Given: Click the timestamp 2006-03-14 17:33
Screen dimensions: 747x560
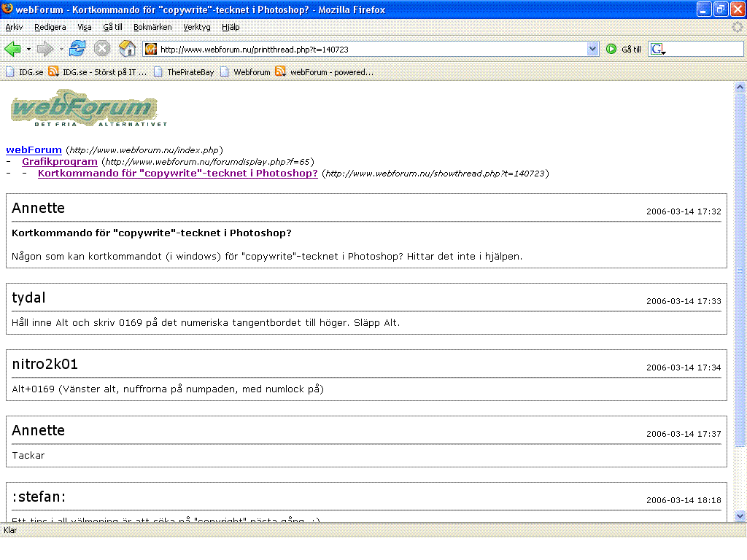Looking at the screenshot, I should click(x=684, y=301).
